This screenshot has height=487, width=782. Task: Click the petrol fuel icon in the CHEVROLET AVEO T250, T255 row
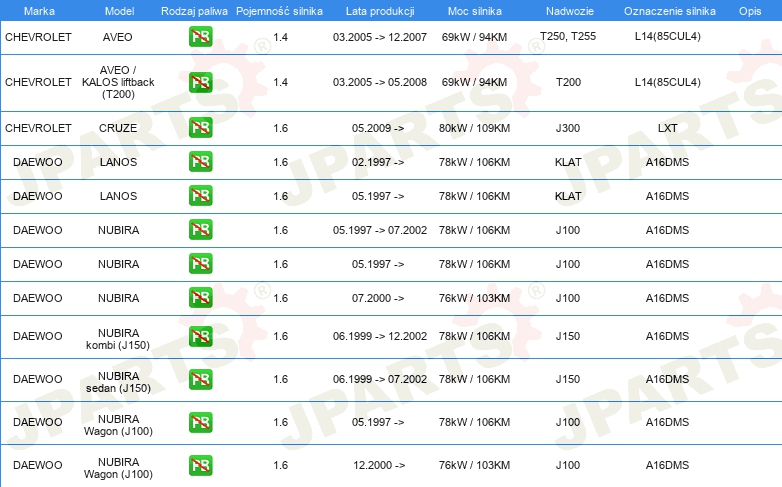click(200, 37)
